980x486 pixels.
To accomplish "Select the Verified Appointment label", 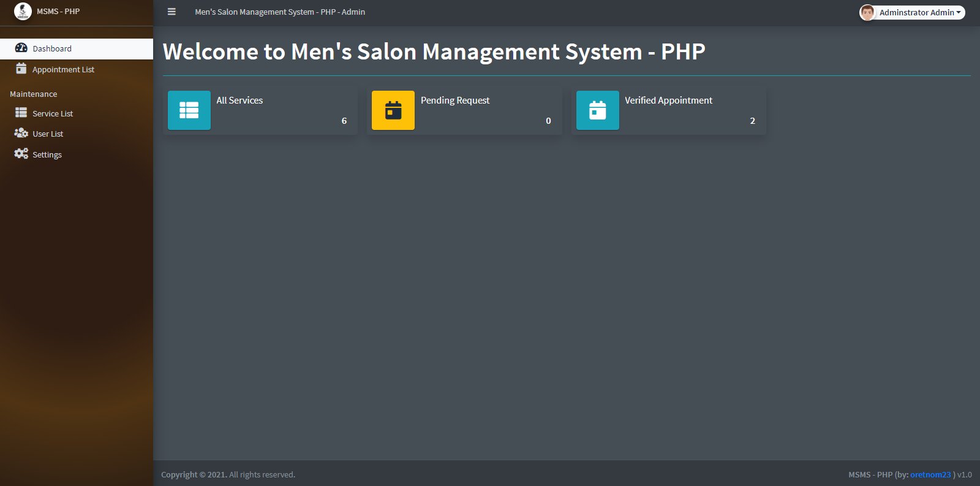I will pyautogui.click(x=668, y=101).
